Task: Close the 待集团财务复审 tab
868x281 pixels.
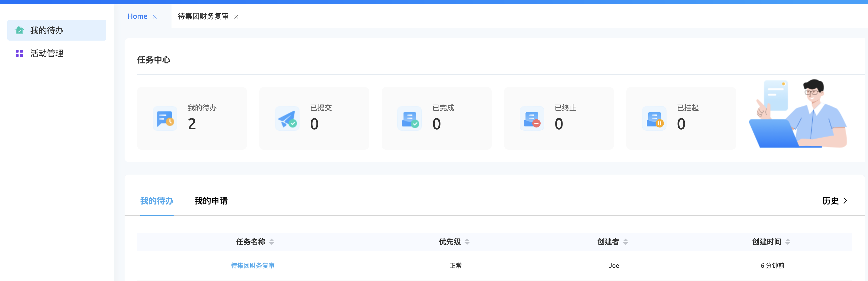Action: tap(236, 16)
